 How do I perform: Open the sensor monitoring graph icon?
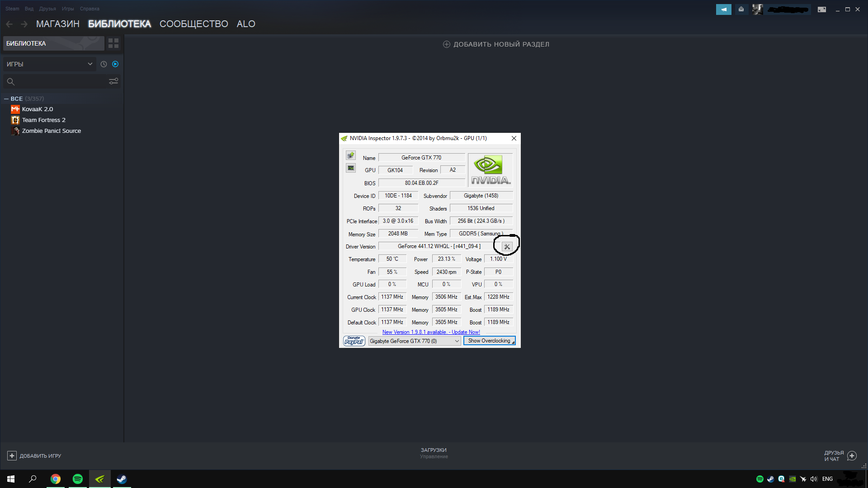pos(351,168)
